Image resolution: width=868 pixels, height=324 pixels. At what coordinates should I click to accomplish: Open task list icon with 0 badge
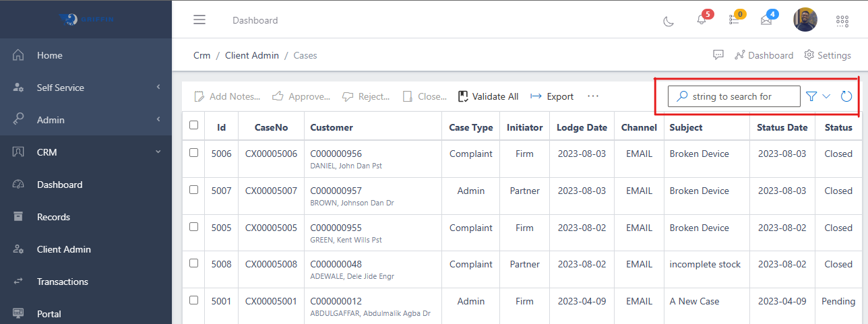734,20
